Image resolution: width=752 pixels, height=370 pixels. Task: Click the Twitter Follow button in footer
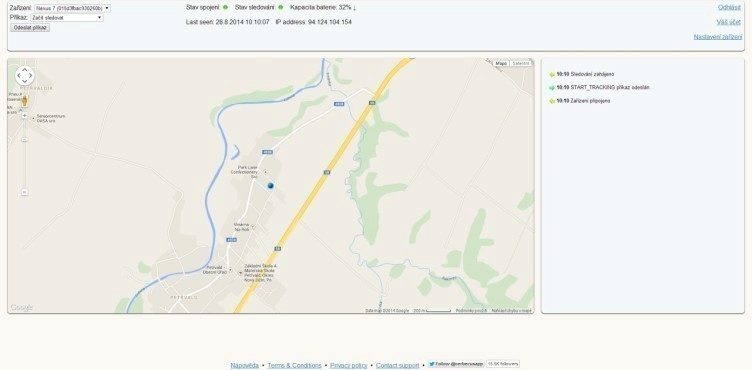point(456,364)
